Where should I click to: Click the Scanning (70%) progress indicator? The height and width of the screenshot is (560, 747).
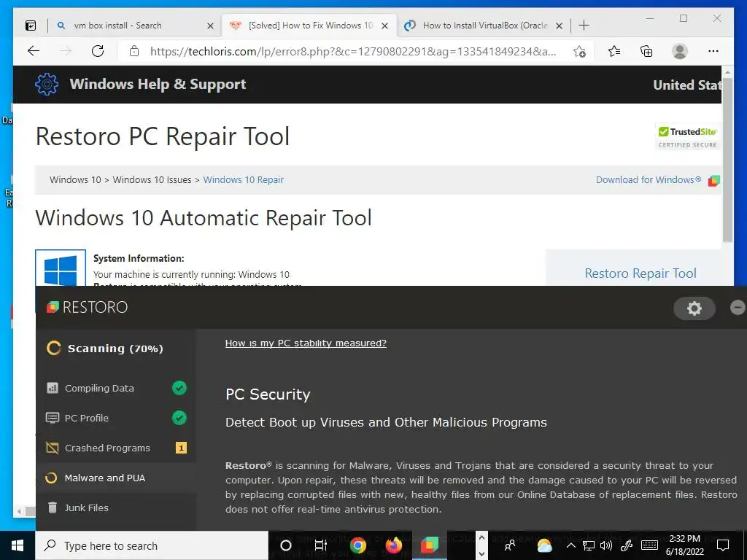pos(105,349)
